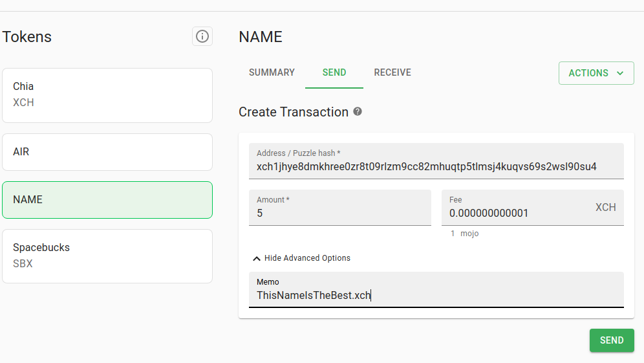This screenshot has height=363, width=644.
Task: Click into the Amount field
Action: 340,208
